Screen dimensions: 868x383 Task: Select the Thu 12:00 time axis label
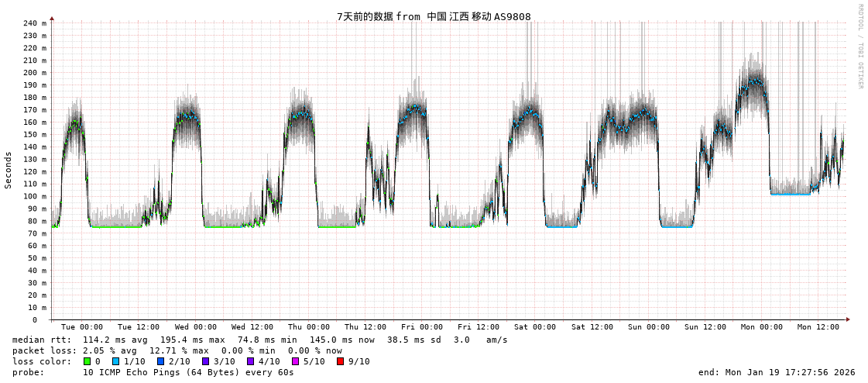tap(365, 327)
